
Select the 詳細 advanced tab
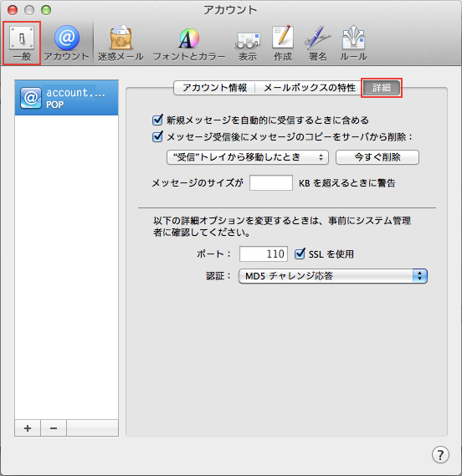click(x=382, y=88)
